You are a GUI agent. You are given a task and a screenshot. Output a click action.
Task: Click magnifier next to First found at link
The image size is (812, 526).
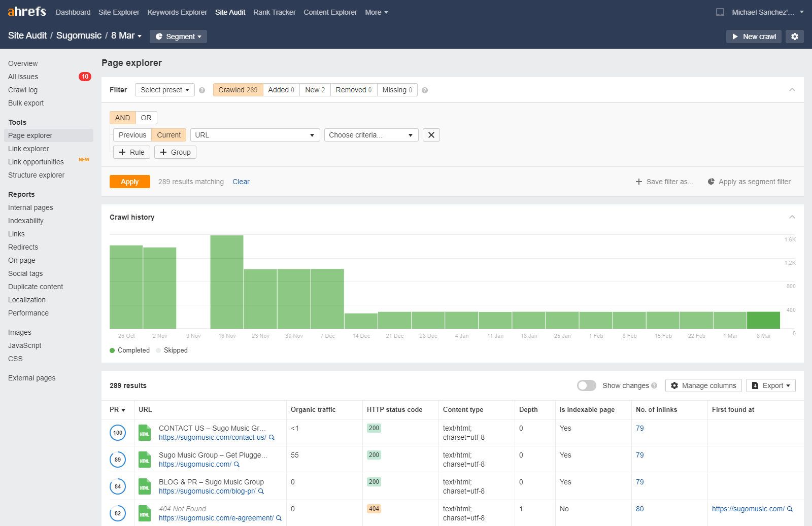[x=790, y=509]
